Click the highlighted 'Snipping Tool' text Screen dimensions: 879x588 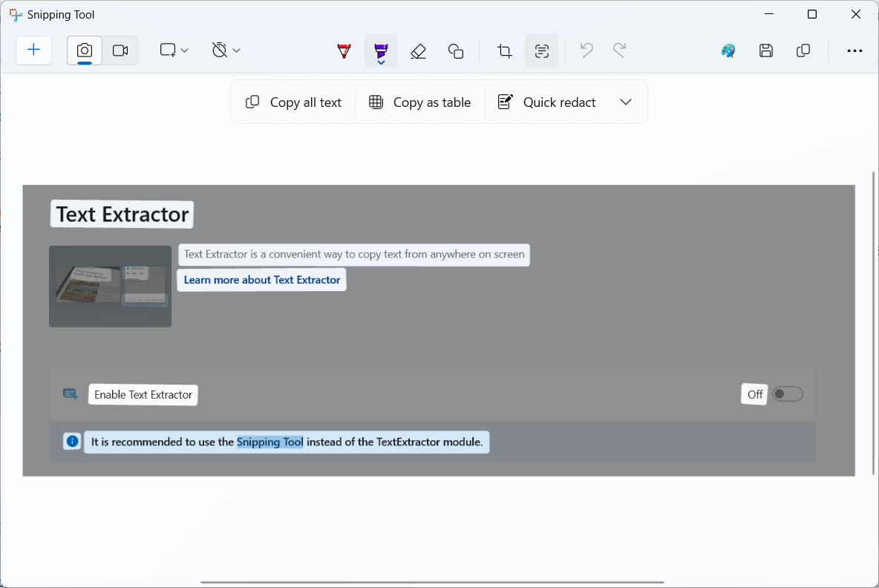(x=269, y=442)
